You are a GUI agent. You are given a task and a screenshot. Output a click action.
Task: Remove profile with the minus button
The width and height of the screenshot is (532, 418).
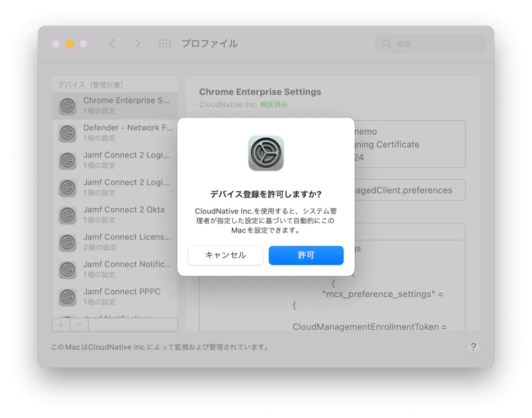tap(79, 325)
